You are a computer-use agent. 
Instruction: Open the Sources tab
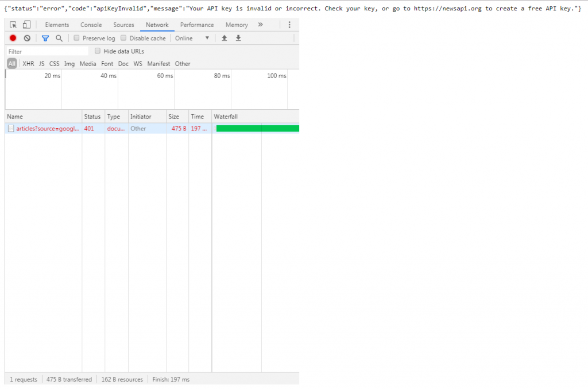[x=124, y=25]
